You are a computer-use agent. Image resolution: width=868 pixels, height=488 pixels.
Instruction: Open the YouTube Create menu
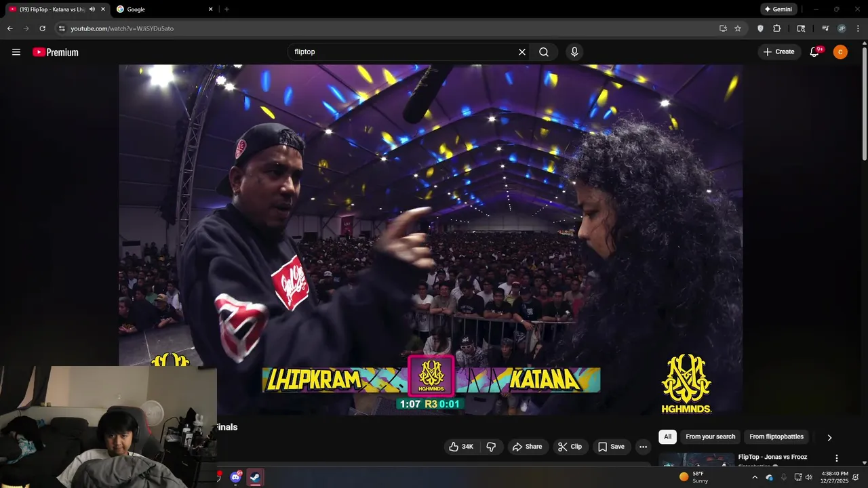[778, 52]
